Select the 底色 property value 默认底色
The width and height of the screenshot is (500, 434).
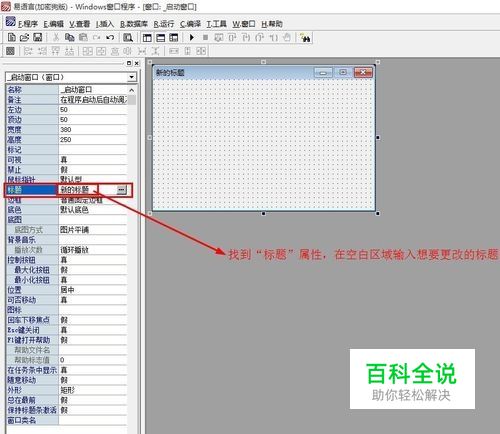(93, 210)
